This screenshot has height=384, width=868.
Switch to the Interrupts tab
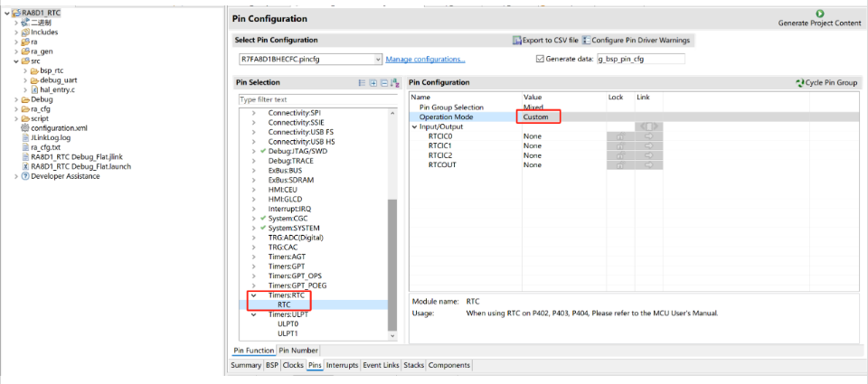[x=342, y=365]
